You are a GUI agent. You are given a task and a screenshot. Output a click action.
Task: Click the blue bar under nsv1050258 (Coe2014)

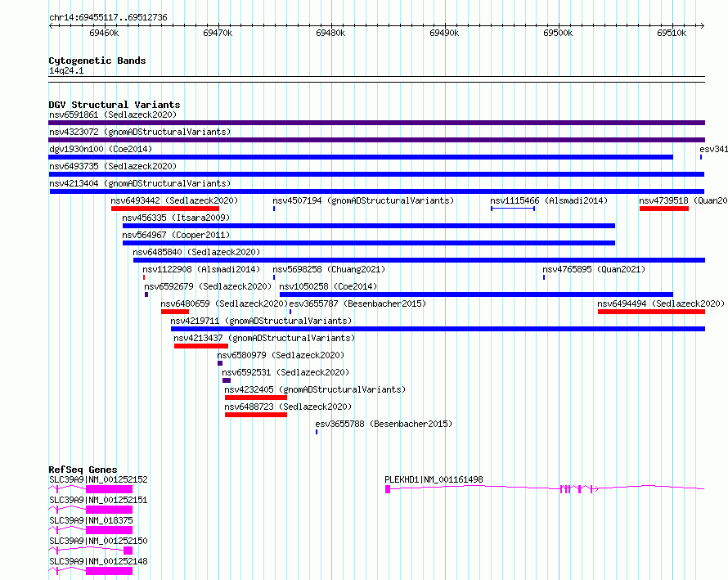[476, 294]
